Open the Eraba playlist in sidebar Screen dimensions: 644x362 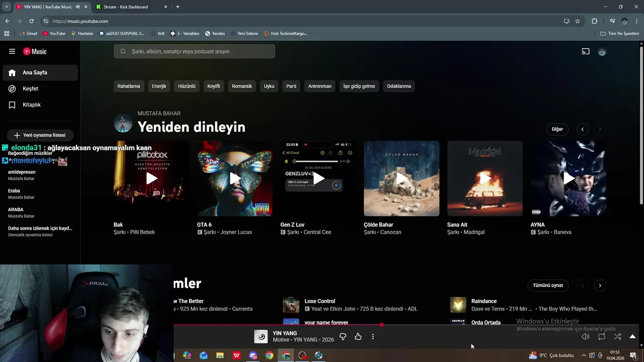click(x=40, y=194)
